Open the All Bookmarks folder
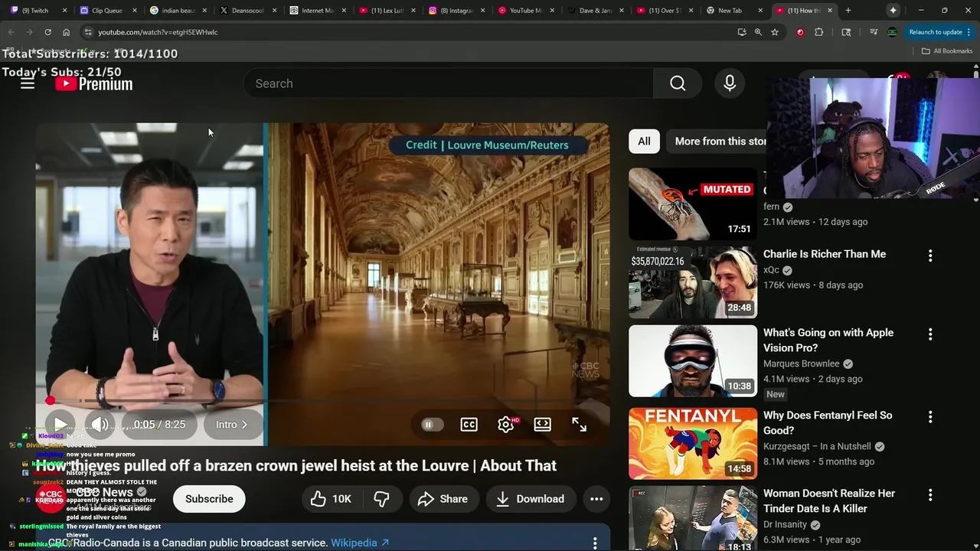Screen dimensions: 980x551 point(947,51)
